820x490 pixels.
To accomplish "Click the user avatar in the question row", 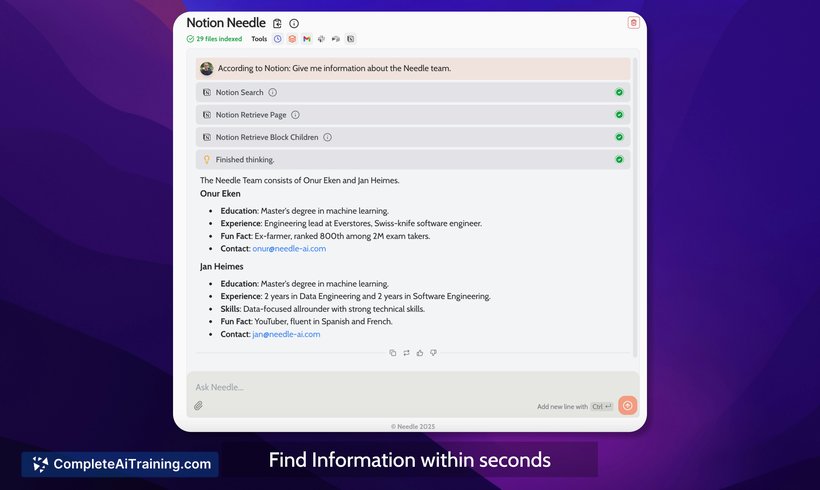I will point(207,69).
